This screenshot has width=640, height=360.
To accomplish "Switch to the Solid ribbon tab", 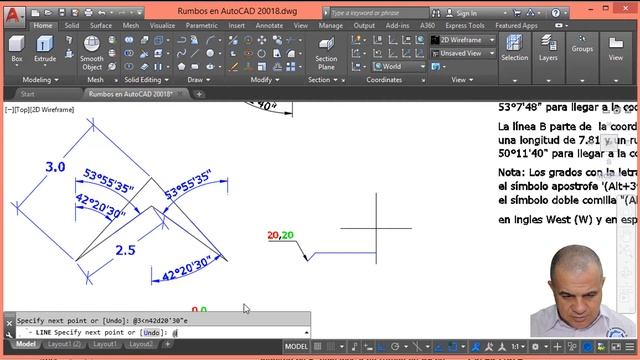I will point(71,25).
